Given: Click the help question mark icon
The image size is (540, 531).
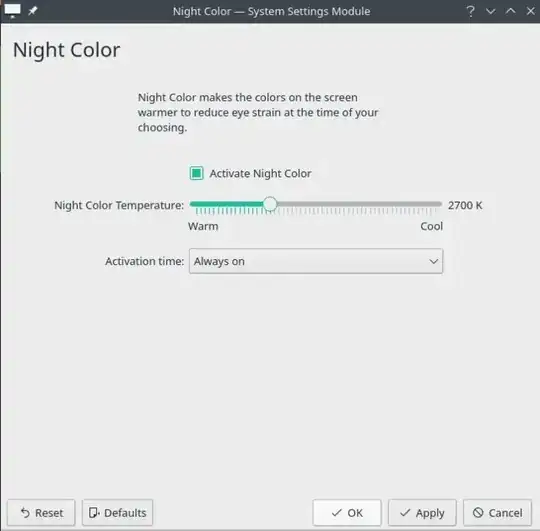Looking at the screenshot, I should tap(470, 11).
